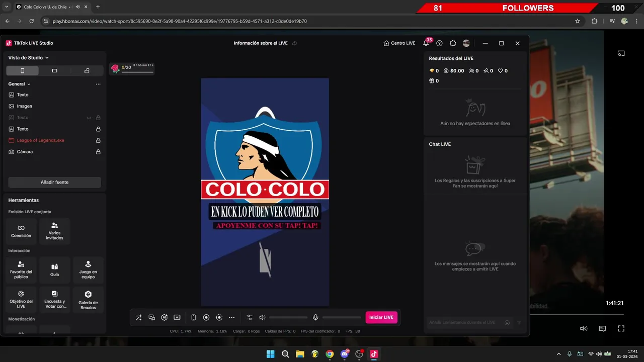
Task: Unlock League of Legends.exe source
Action: pos(98,140)
